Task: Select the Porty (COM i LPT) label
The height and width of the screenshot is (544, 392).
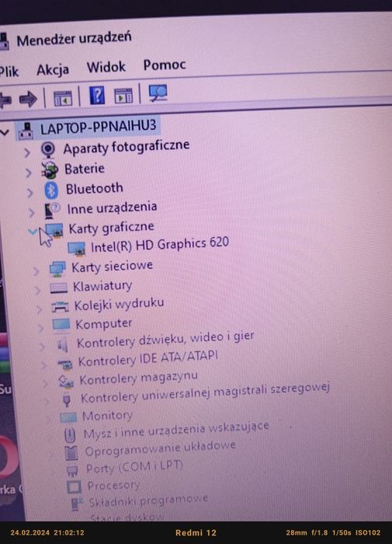Action: tap(134, 467)
